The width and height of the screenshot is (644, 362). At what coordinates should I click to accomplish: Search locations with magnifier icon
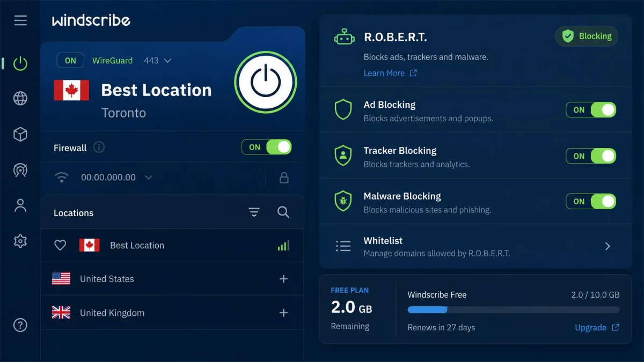click(283, 212)
